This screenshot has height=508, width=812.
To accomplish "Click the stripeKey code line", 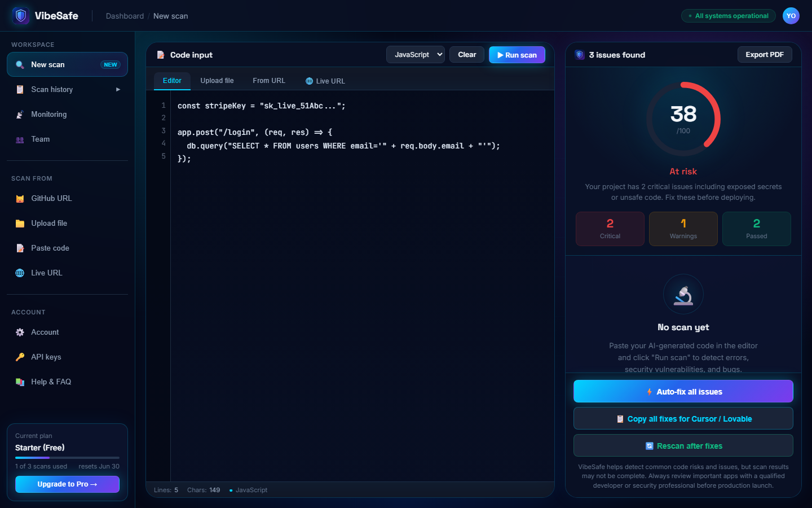I will (262, 106).
